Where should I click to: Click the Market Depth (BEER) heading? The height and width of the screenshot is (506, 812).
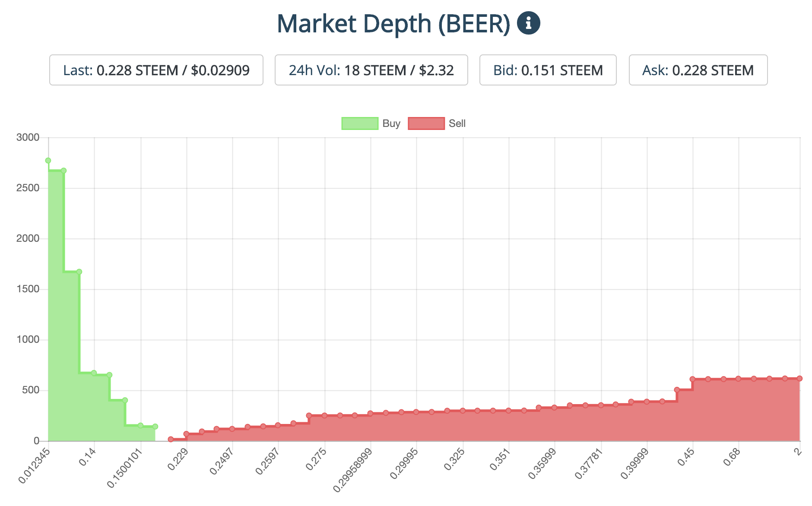393,23
